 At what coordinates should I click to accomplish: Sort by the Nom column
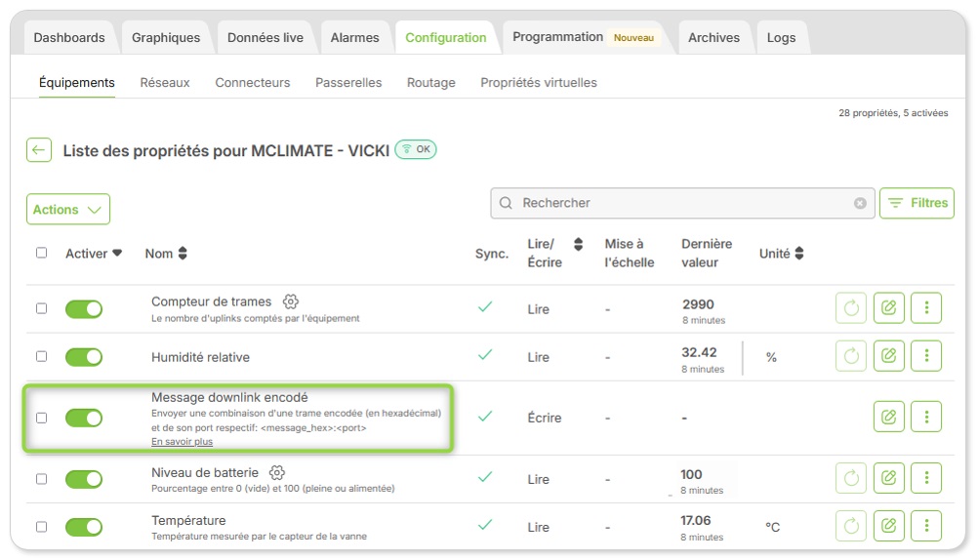click(183, 254)
